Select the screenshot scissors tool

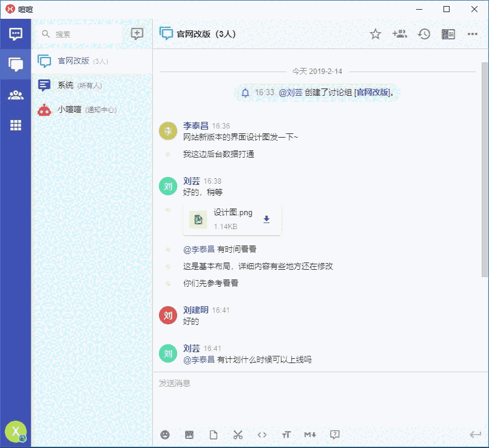[x=238, y=435]
